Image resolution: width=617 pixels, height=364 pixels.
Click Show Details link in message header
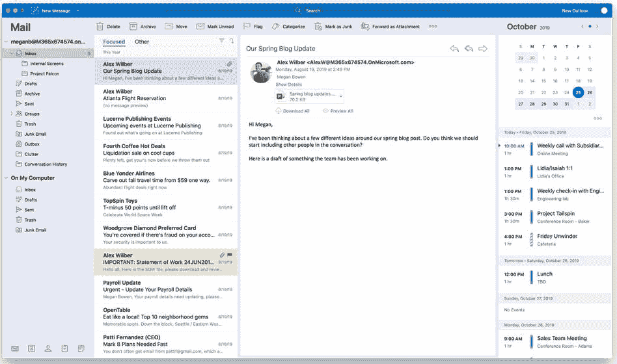pos(289,84)
